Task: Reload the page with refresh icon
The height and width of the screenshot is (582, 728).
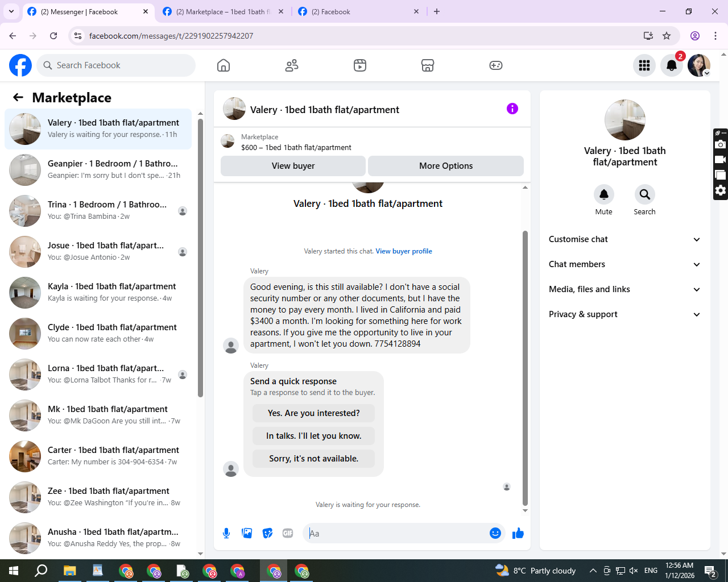Action: pos(53,36)
